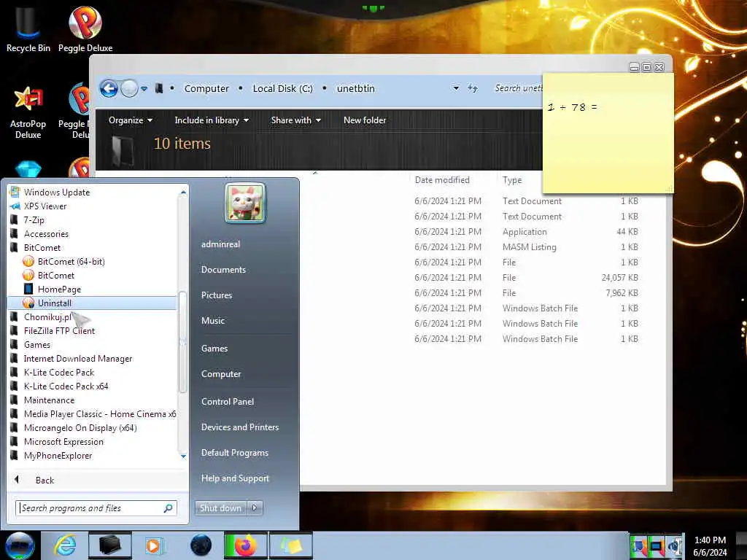This screenshot has width=747, height=560.
Task: Open the Shut down options arrow
Action: point(255,508)
